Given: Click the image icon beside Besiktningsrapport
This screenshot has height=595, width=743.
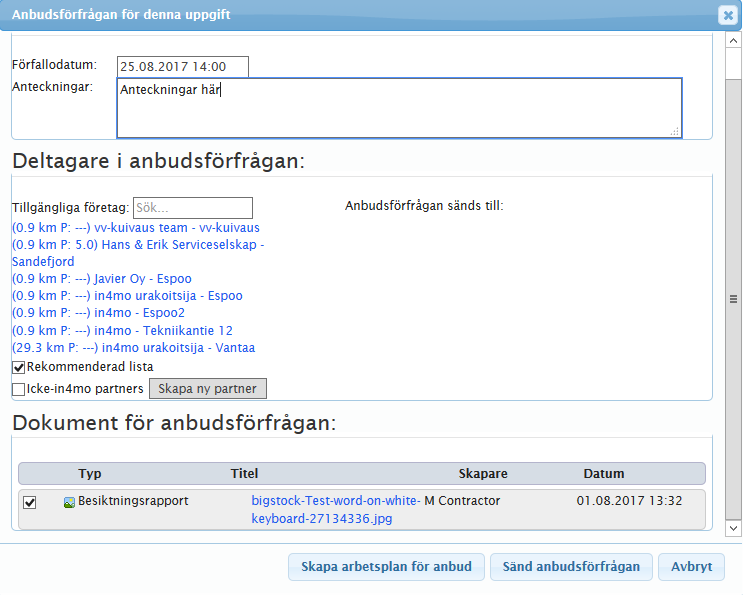Looking at the screenshot, I should pos(69,502).
